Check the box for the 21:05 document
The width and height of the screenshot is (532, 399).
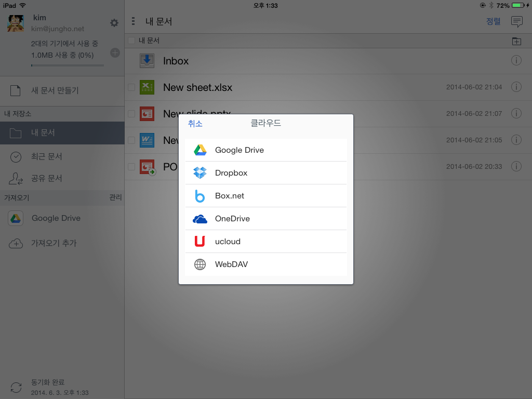[x=131, y=140]
